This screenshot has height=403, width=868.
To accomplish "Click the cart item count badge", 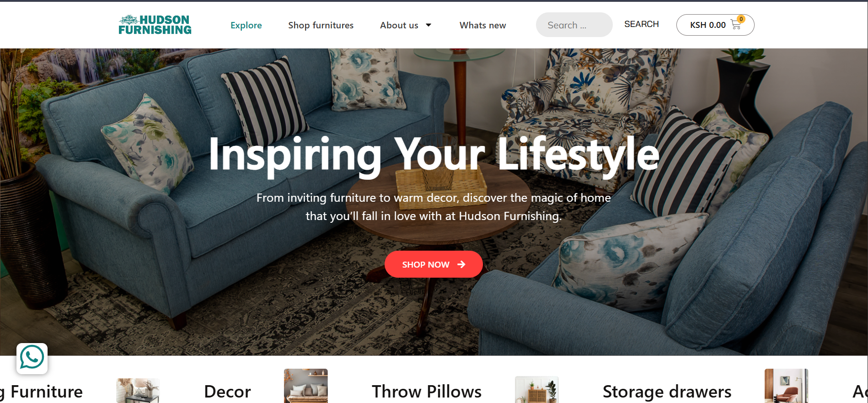I will pyautogui.click(x=741, y=19).
